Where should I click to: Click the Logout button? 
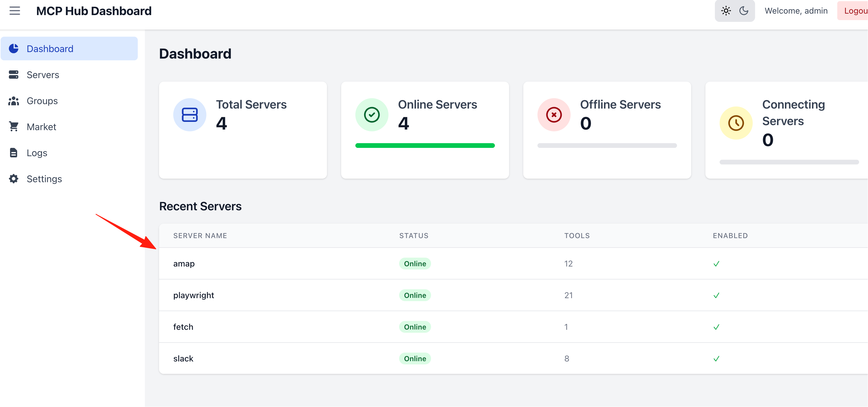pyautogui.click(x=853, y=11)
